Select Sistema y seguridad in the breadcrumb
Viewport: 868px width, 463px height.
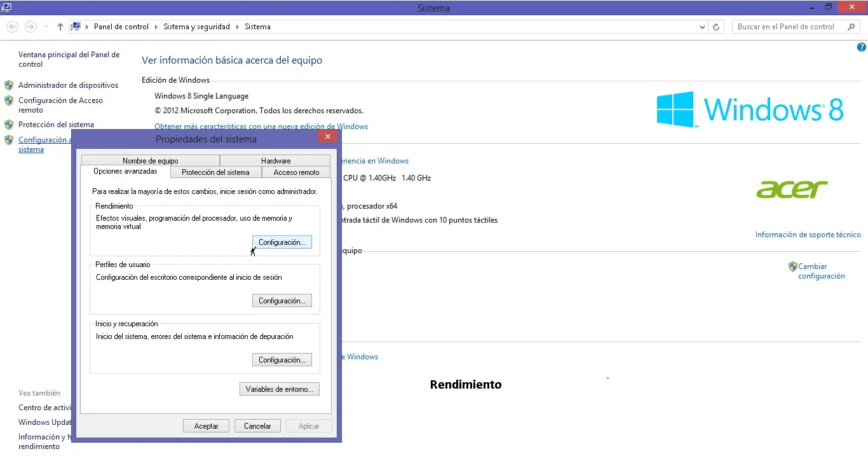196,27
